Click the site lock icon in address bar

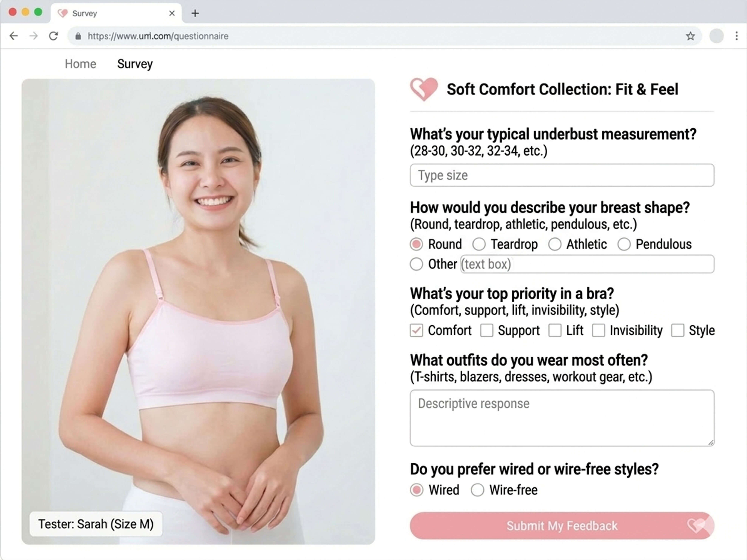[78, 36]
